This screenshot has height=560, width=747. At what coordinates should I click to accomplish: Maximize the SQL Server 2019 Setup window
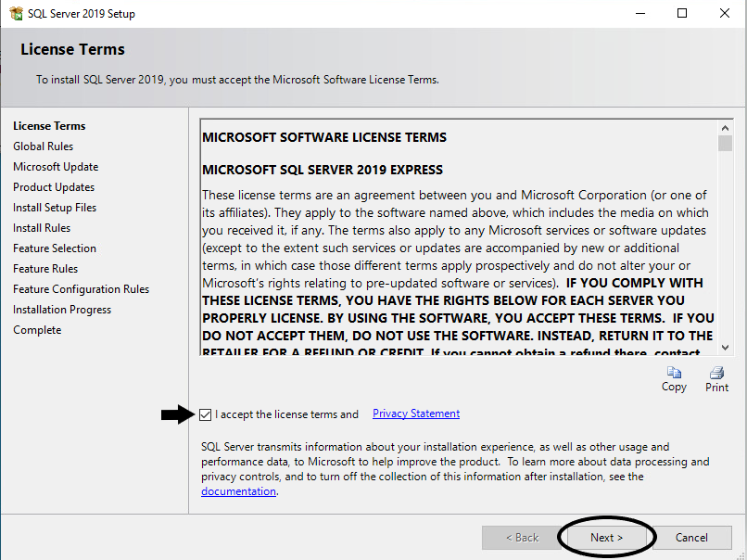(682, 13)
